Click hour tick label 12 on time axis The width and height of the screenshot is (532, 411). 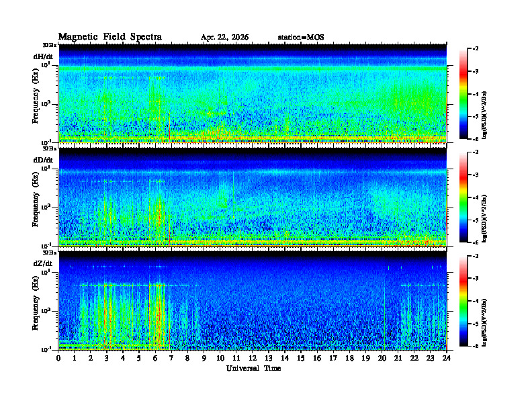pos(252,358)
